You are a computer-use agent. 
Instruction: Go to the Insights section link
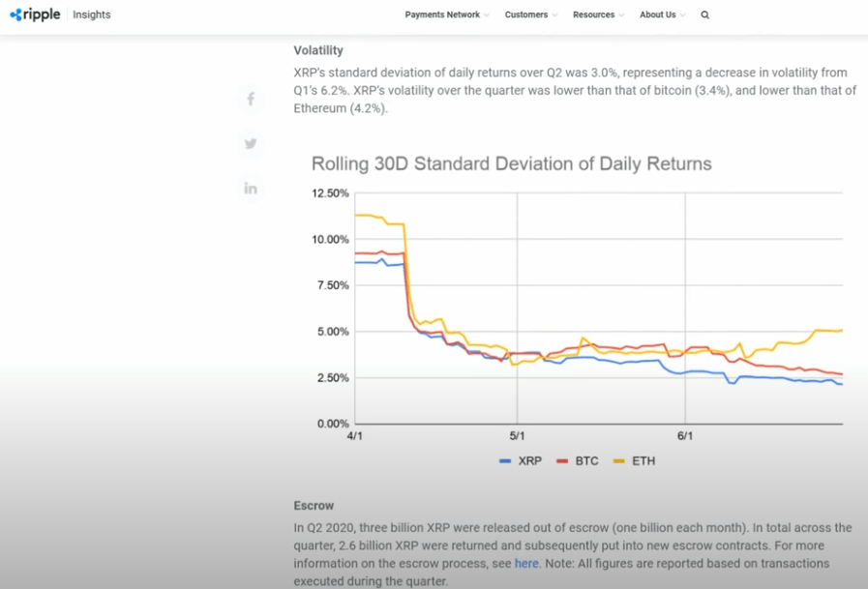coord(92,15)
